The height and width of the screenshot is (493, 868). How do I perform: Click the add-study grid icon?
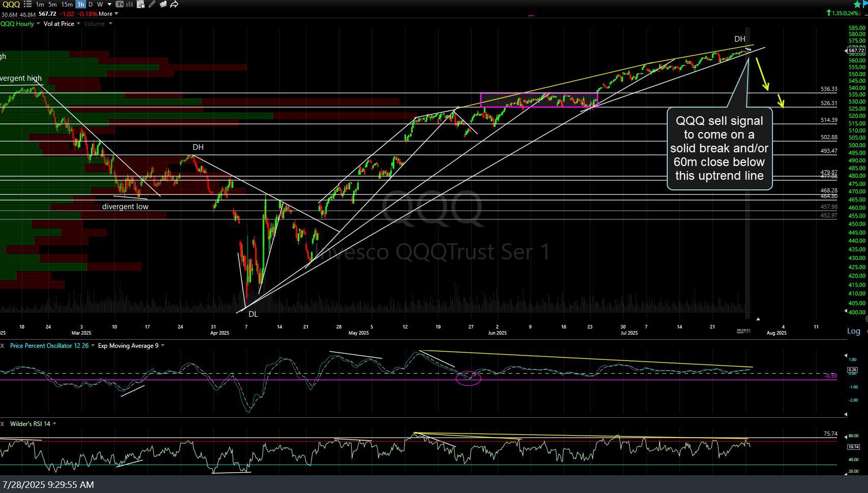(x=141, y=4)
